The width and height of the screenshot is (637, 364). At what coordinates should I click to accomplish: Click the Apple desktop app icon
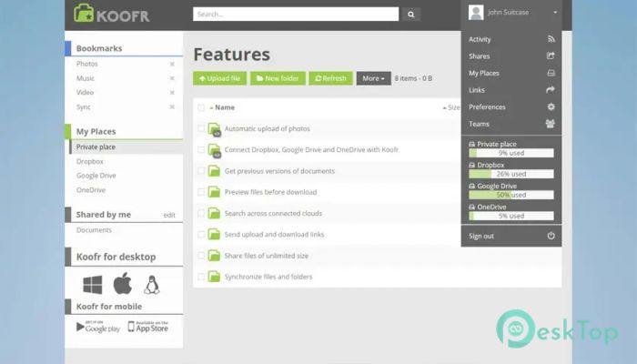pos(122,283)
